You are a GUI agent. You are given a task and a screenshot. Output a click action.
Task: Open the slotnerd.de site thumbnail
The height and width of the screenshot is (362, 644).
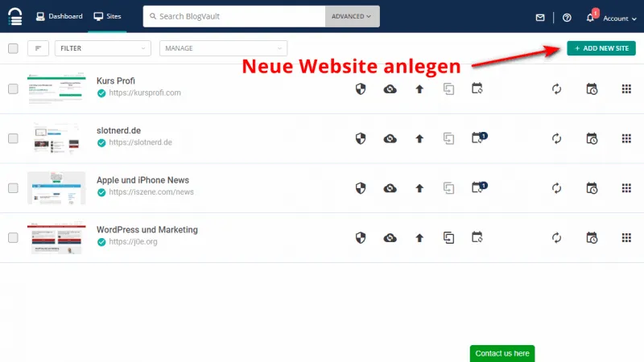click(x=56, y=138)
